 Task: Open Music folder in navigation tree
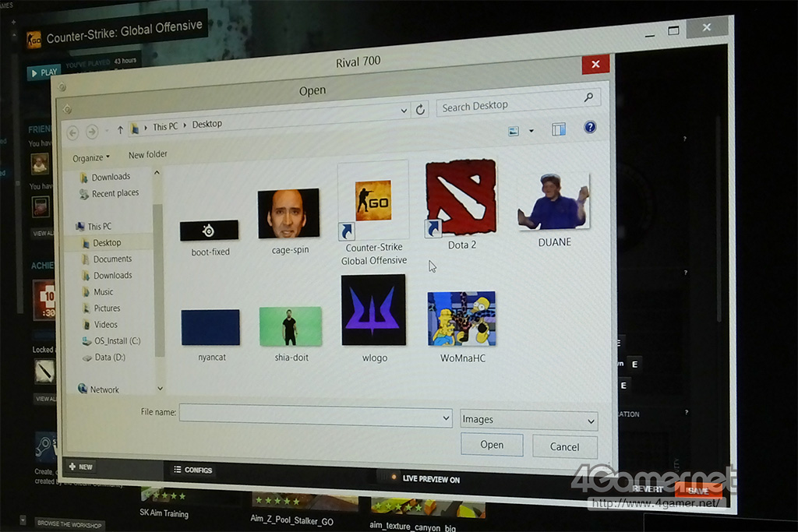[x=97, y=292]
